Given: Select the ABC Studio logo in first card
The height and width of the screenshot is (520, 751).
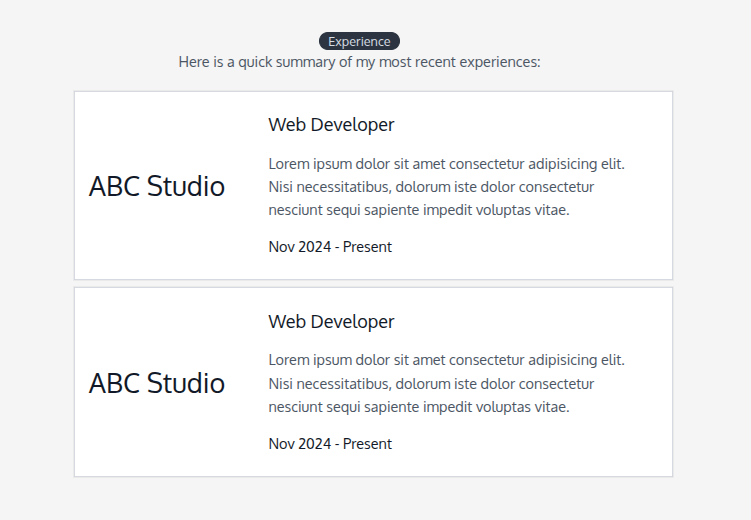Looking at the screenshot, I should point(157,186).
